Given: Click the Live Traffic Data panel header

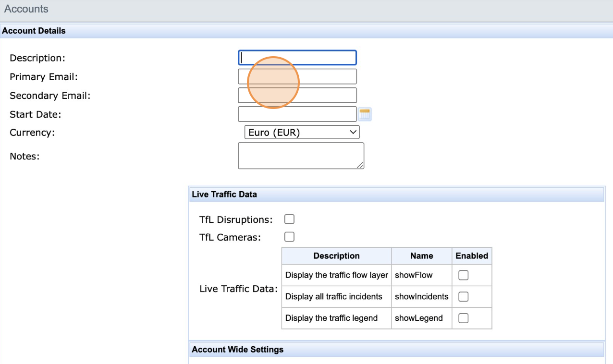Looking at the screenshot, I should (224, 194).
